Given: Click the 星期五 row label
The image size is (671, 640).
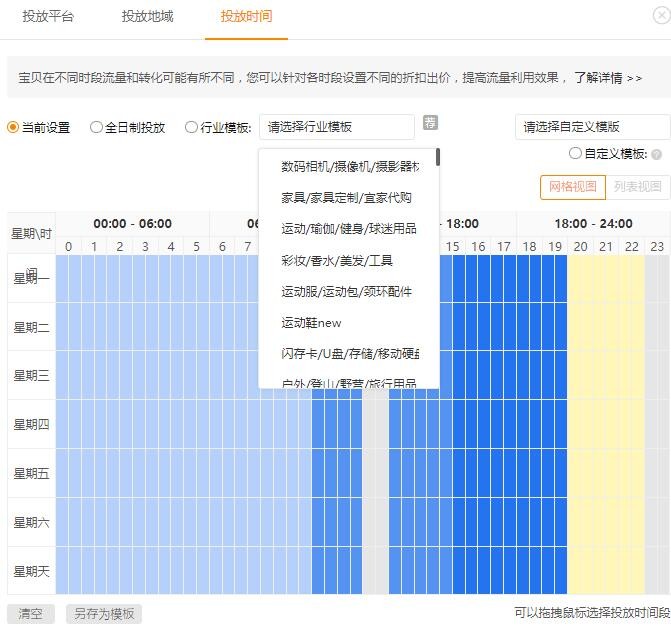Looking at the screenshot, I should tap(31, 474).
